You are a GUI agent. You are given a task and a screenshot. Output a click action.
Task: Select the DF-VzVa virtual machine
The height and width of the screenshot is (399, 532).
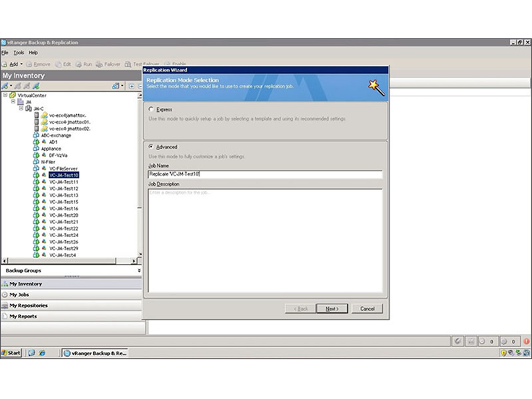58,155
